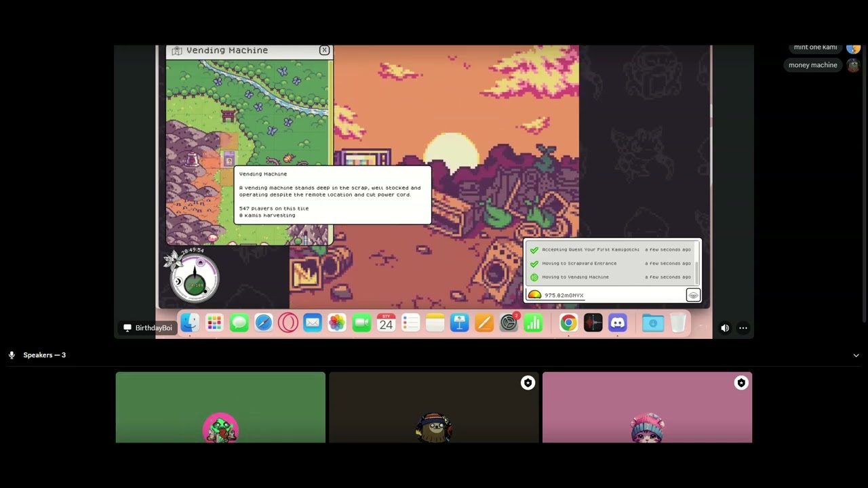868x488 pixels.
Task: Launch Keynote from the dock
Action: pos(459,323)
